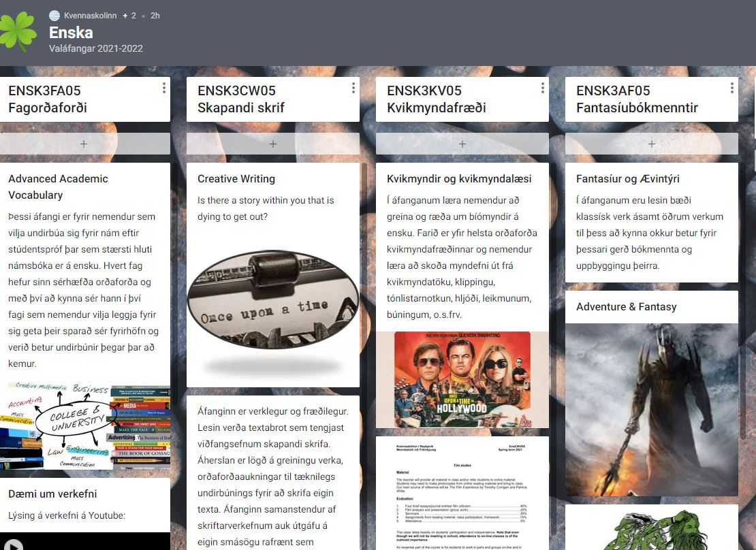The height and width of the screenshot is (550, 756).
Task: Open the Kvennaskolinn author avatar
Action: pos(54,16)
